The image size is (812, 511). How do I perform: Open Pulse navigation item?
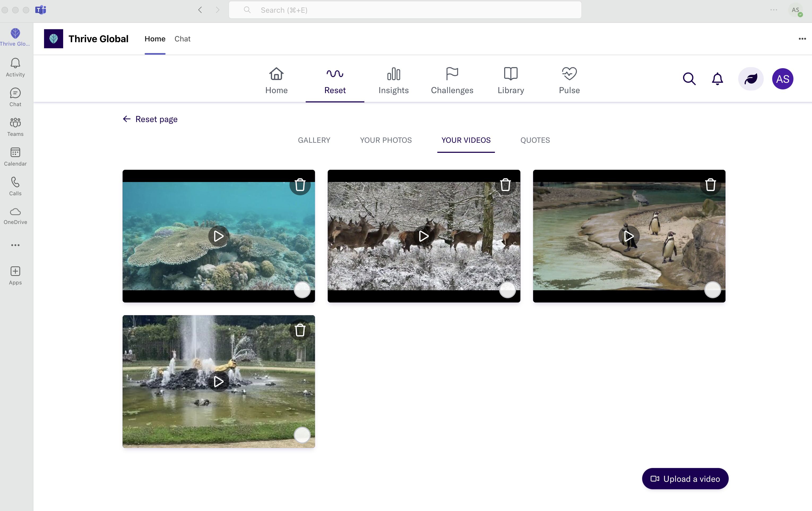point(569,81)
